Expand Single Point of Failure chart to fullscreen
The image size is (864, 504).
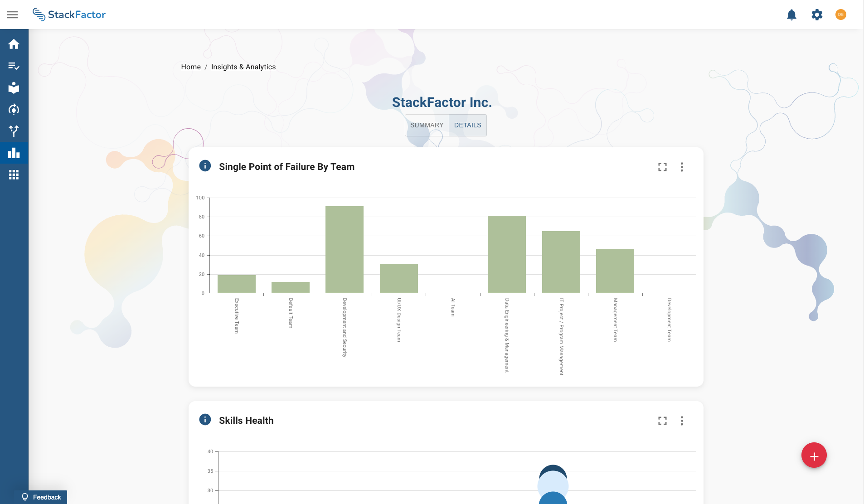[x=662, y=167]
